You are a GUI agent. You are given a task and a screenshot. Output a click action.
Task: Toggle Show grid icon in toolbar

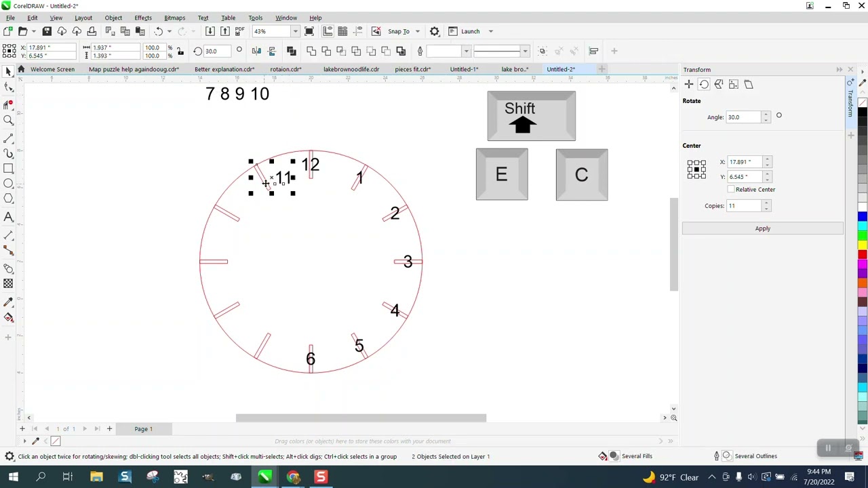[342, 31]
